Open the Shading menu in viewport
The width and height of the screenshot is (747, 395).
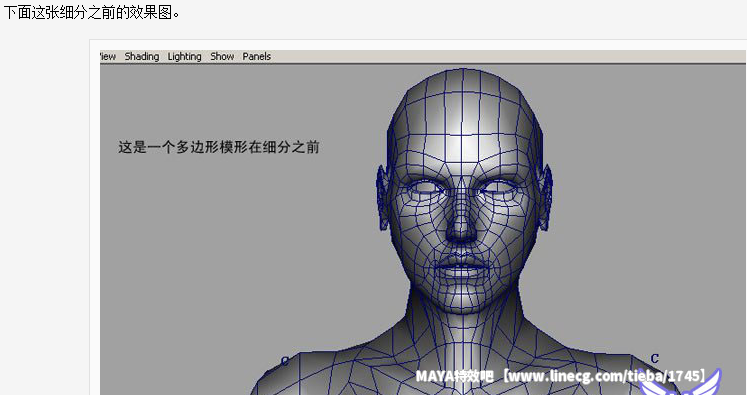[x=141, y=57]
